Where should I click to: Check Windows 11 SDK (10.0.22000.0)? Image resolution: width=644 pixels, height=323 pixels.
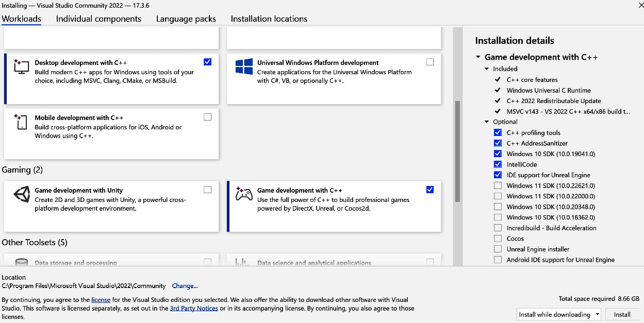click(x=498, y=196)
